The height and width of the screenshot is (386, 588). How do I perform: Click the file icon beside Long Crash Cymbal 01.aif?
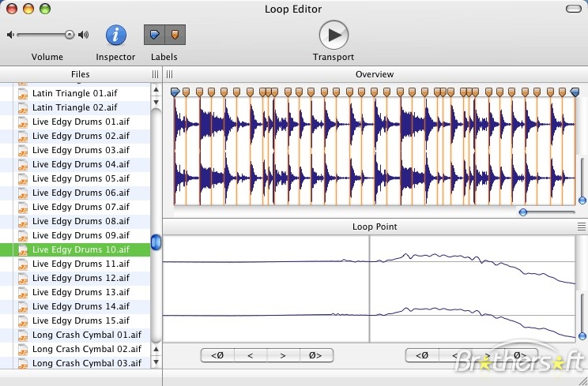point(23,335)
